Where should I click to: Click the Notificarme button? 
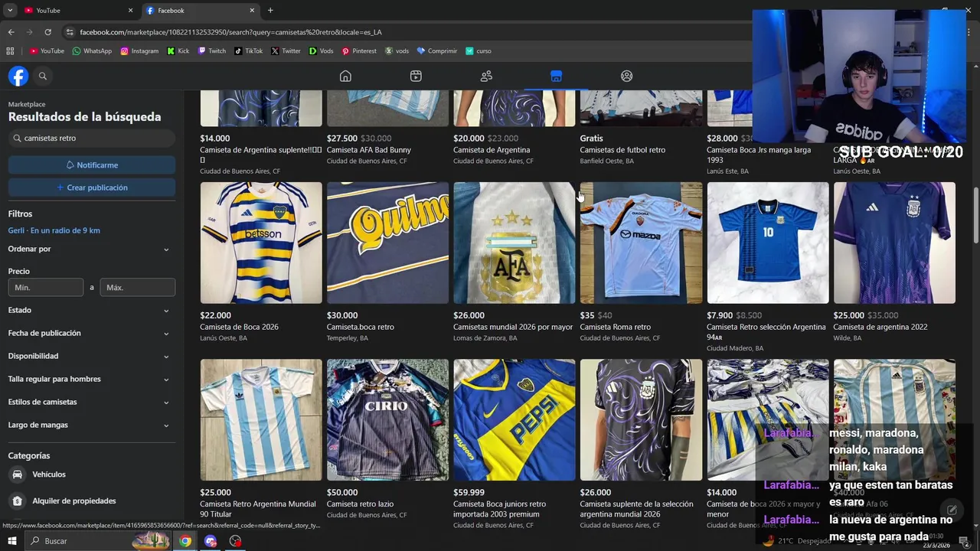92,165
